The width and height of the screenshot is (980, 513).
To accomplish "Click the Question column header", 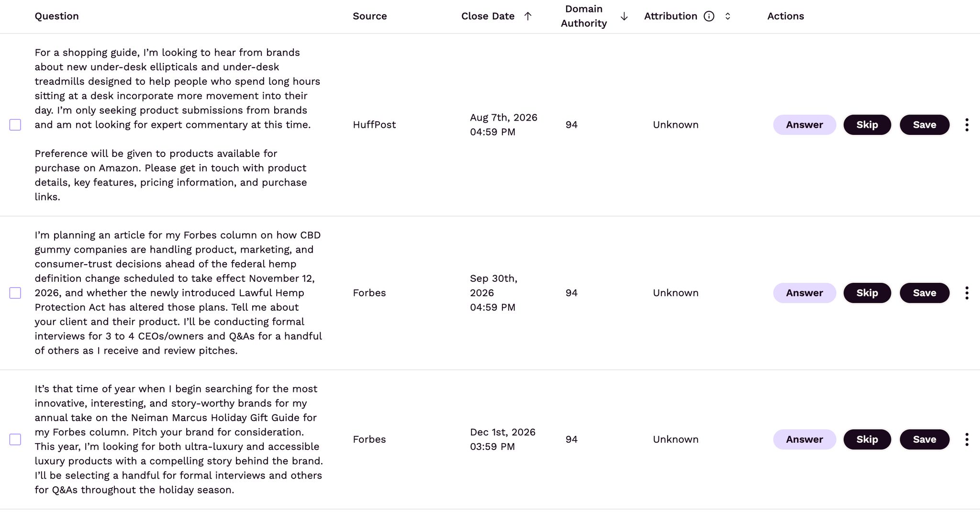I will coord(56,16).
